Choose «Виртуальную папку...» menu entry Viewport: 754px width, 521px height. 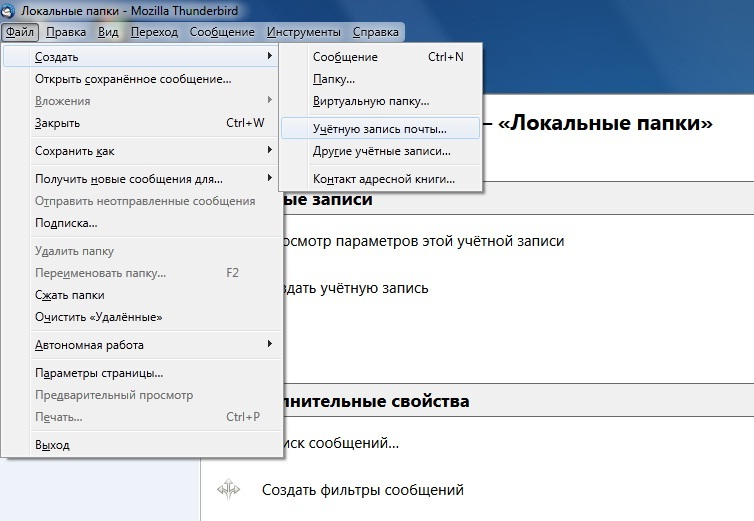370,101
